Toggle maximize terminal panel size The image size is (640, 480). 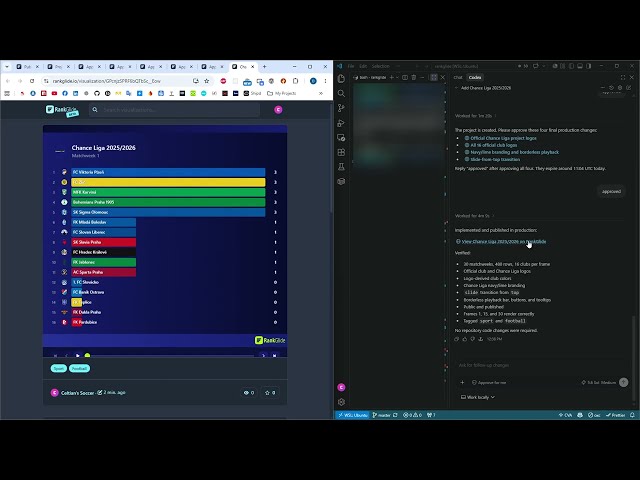tap(434, 77)
